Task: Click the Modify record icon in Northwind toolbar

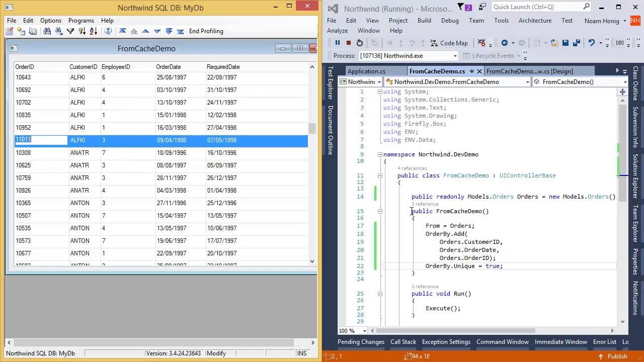Action: click(x=9, y=31)
